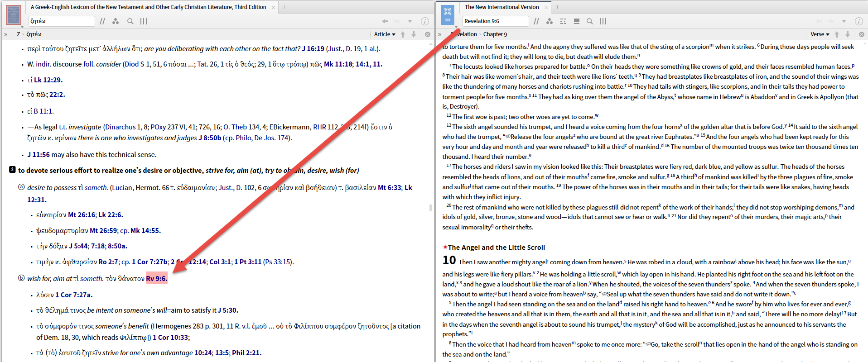Focus the ζητέω reference box

click(x=61, y=21)
